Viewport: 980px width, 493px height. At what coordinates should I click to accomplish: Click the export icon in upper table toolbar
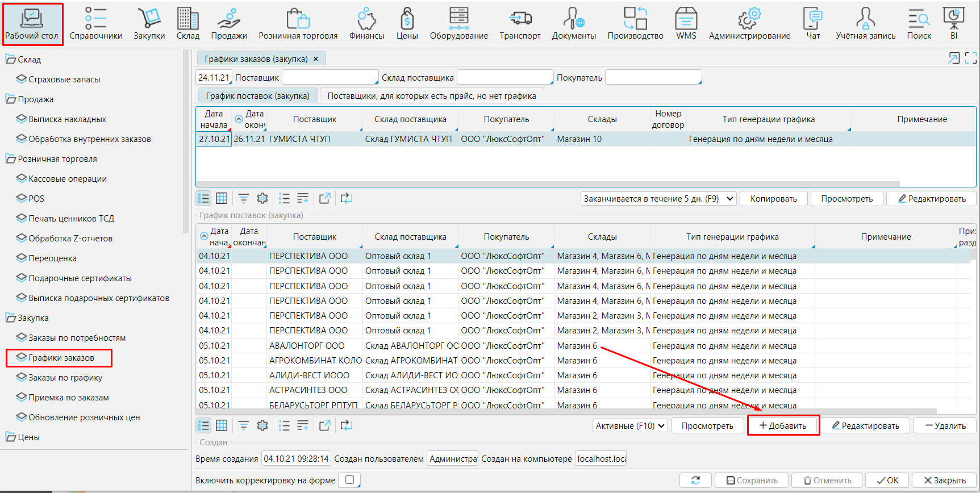tap(324, 198)
